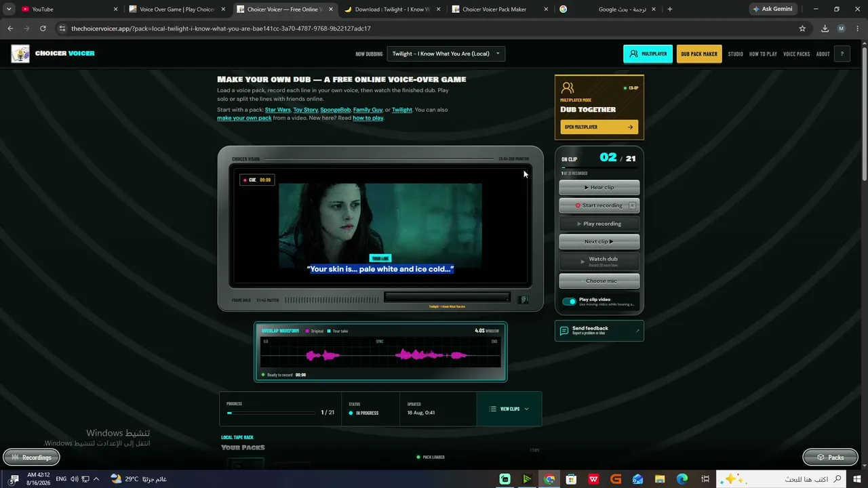Open the Chrome profile avatar

841,28
